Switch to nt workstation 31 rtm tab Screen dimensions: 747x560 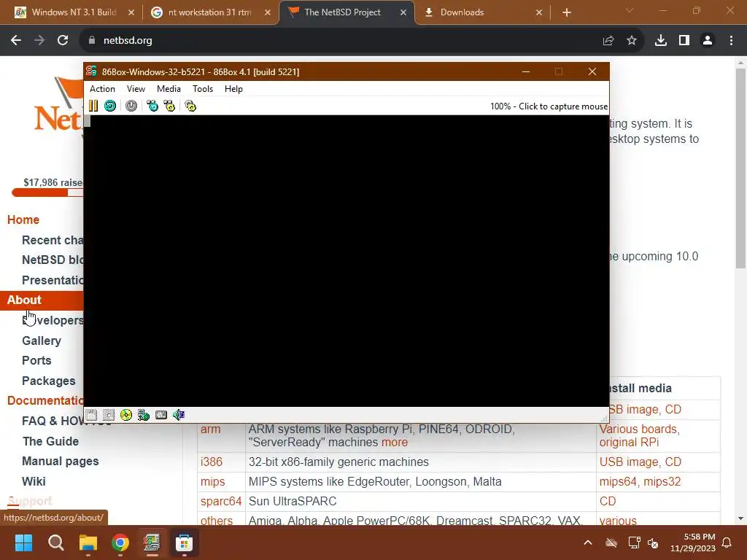[x=209, y=12]
